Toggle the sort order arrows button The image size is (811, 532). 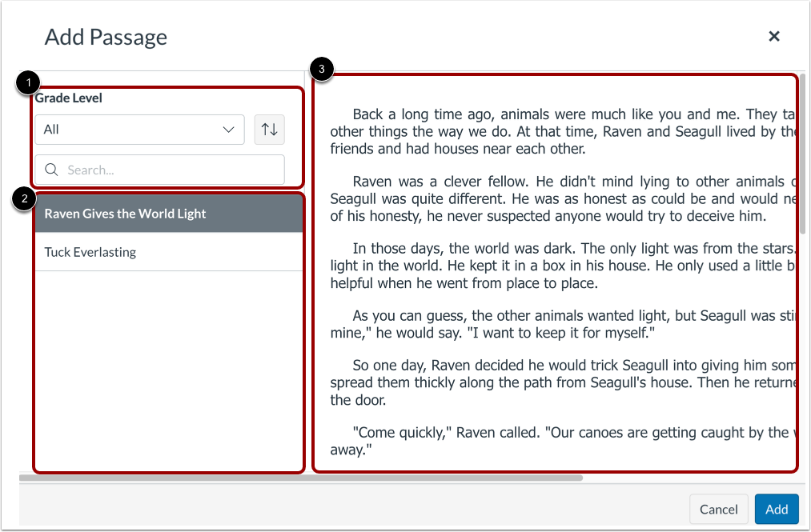[x=270, y=130]
